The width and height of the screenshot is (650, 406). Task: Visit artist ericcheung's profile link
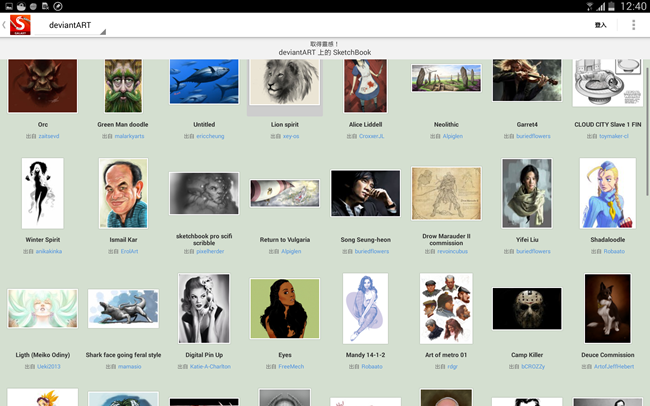point(210,136)
